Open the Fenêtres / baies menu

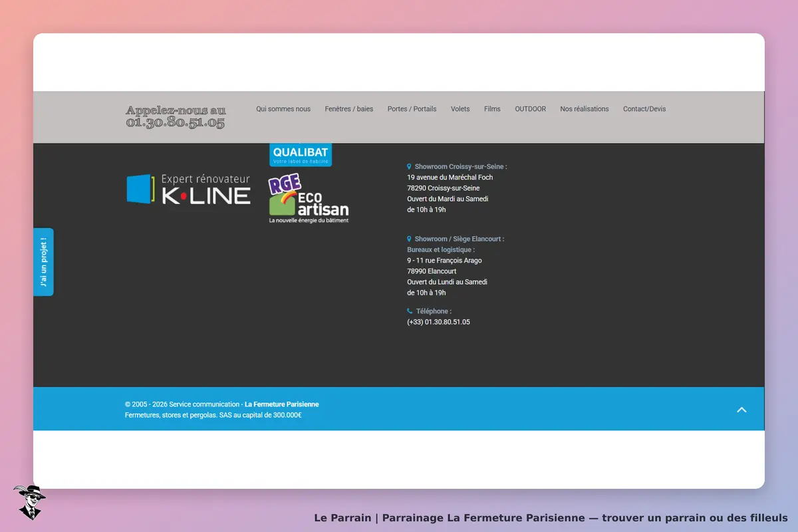click(x=349, y=109)
